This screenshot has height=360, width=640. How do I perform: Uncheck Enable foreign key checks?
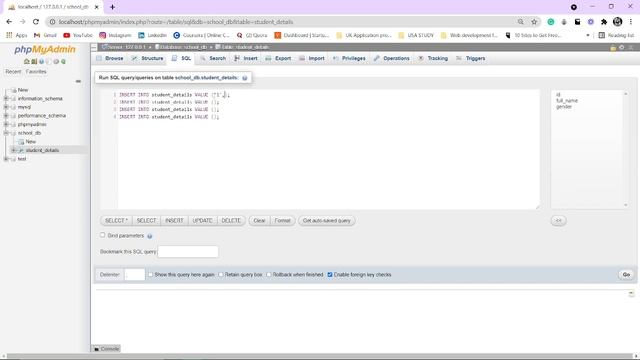(x=330, y=275)
